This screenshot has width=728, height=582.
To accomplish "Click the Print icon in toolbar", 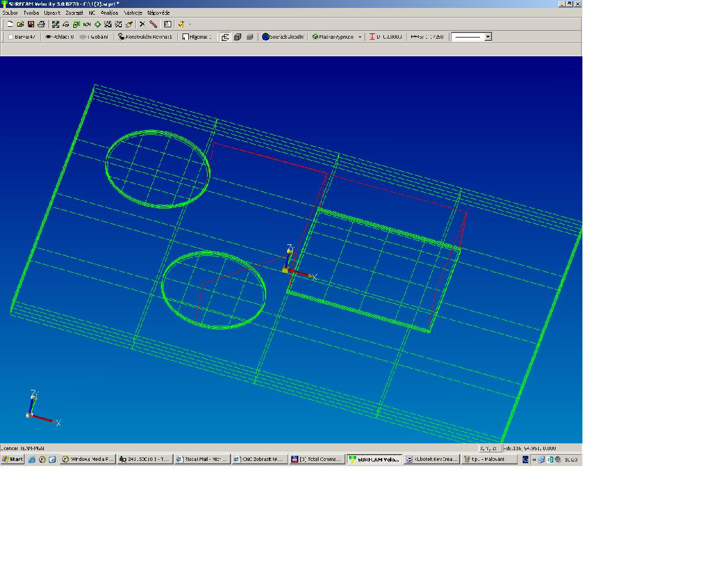I will (41, 24).
